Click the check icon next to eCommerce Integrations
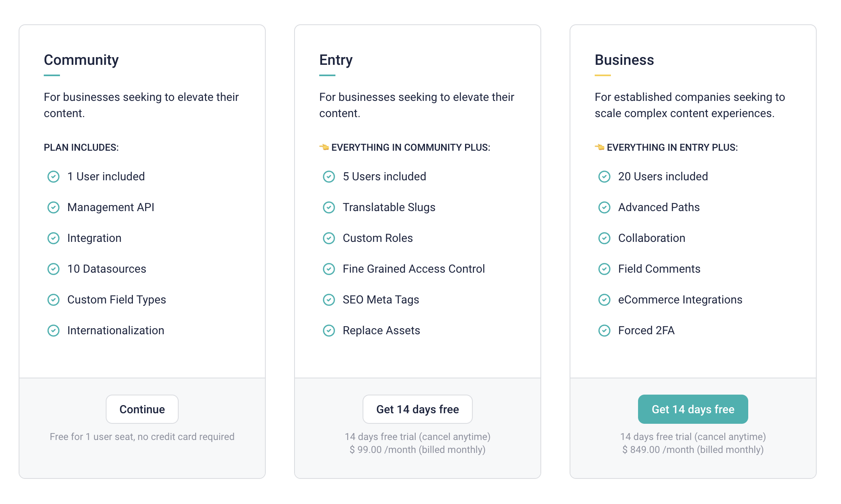Viewport: 841px width, 504px height. (604, 300)
